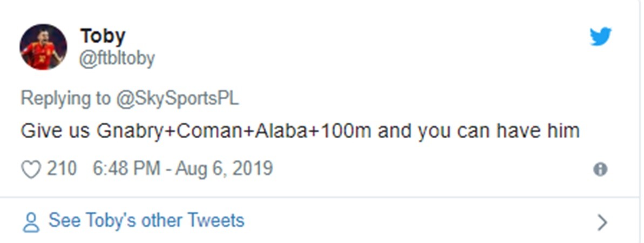Open the @ftbltoby handle
Screen dimensions: 644x243
pos(117,58)
